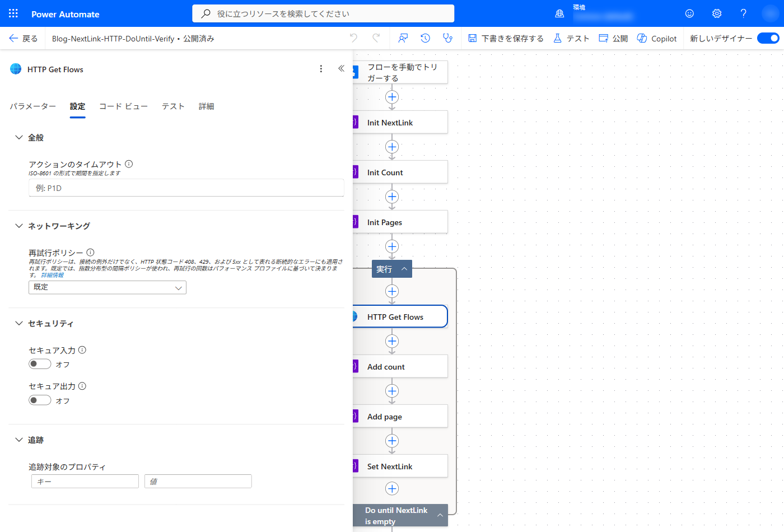
Task: Click the tracked property 値 field
Action: pos(198,481)
